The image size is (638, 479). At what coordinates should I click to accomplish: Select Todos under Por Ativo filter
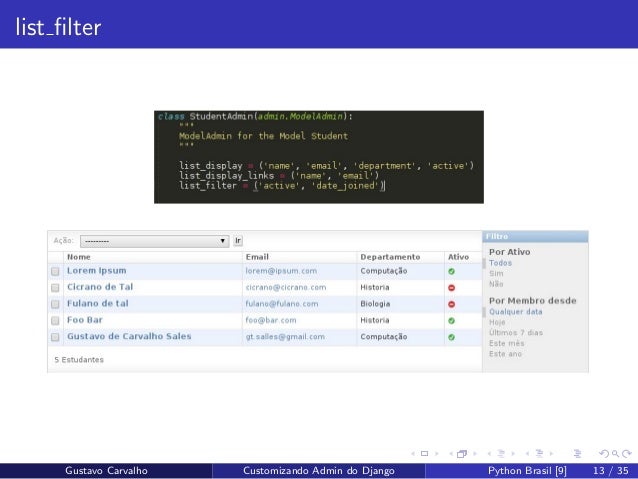(500, 263)
